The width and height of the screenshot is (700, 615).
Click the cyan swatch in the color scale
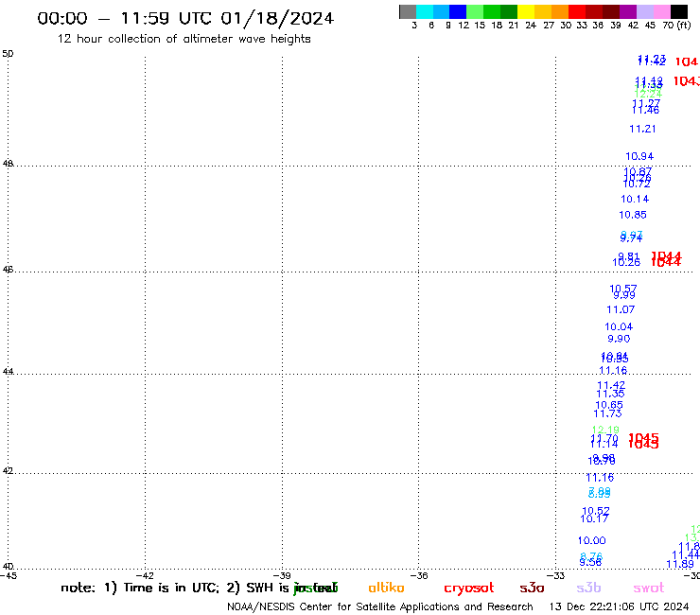[x=424, y=11]
